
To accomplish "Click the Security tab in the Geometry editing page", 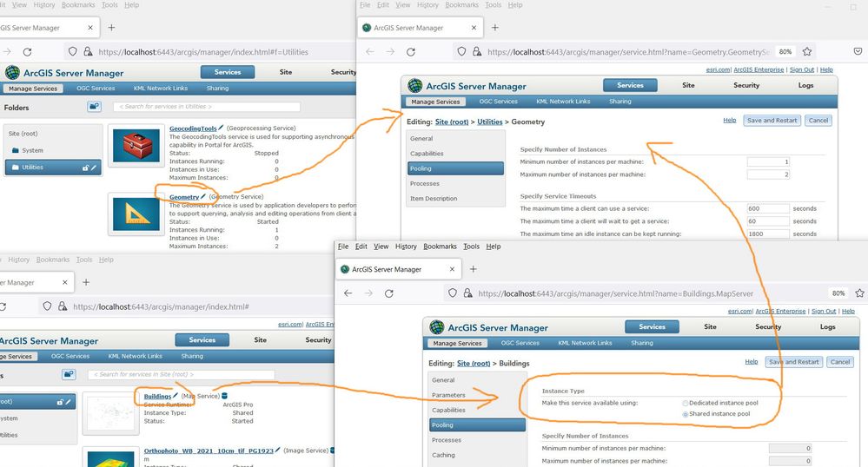I will click(x=746, y=85).
